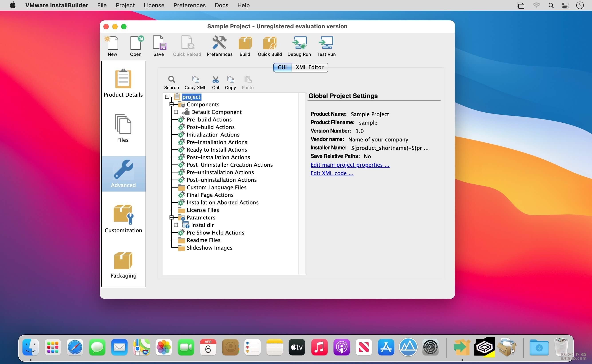The image size is (592, 364).
Task: Open the VMware InstallBuilder app menu
Action: coord(57,5)
